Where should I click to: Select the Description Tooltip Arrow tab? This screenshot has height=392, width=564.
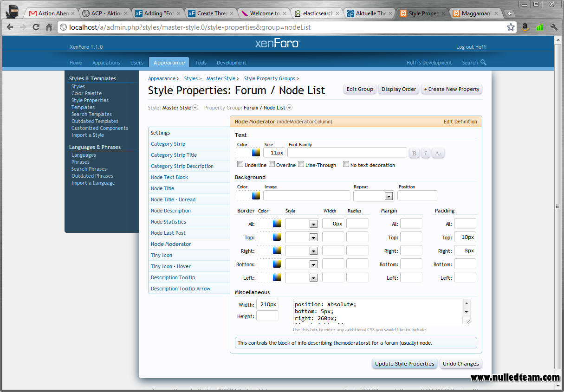(x=189, y=289)
